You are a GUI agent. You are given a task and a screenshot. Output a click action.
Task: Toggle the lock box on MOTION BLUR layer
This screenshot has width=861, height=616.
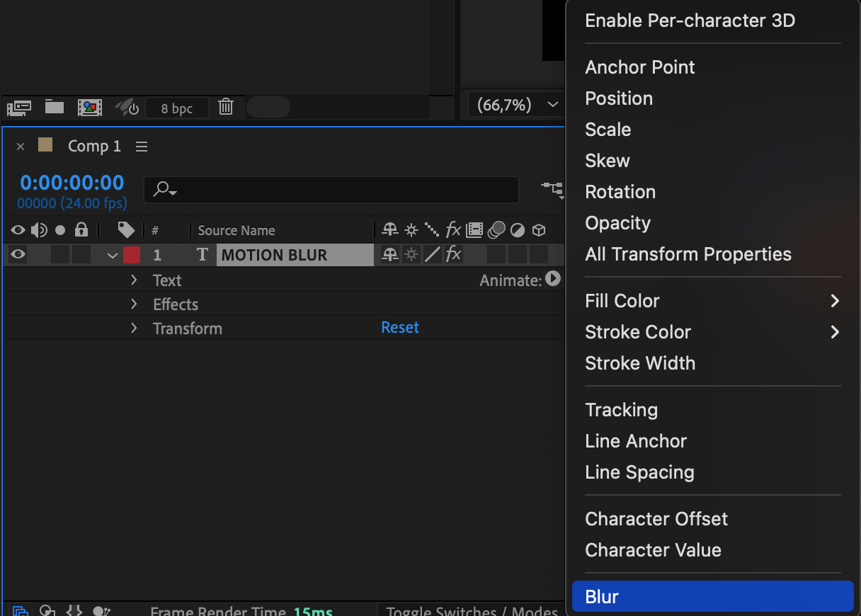[81, 255]
